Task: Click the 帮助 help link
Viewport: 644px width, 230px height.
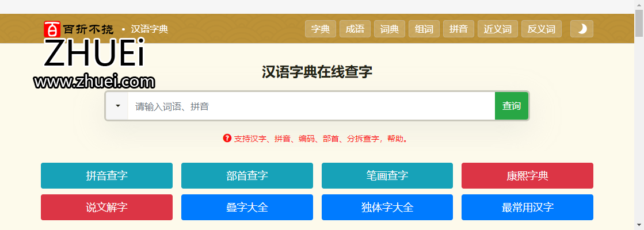Action: (x=395, y=139)
